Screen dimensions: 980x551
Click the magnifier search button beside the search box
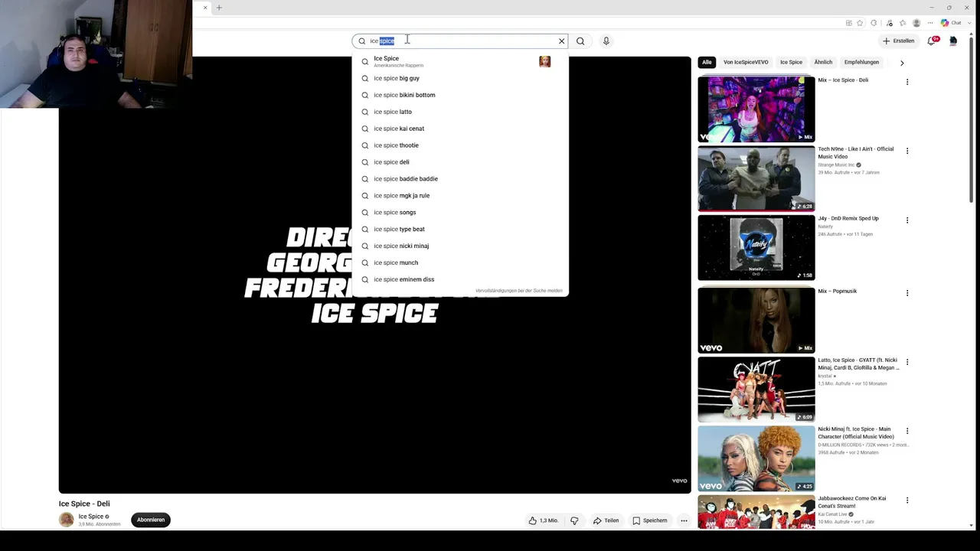(580, 41)
